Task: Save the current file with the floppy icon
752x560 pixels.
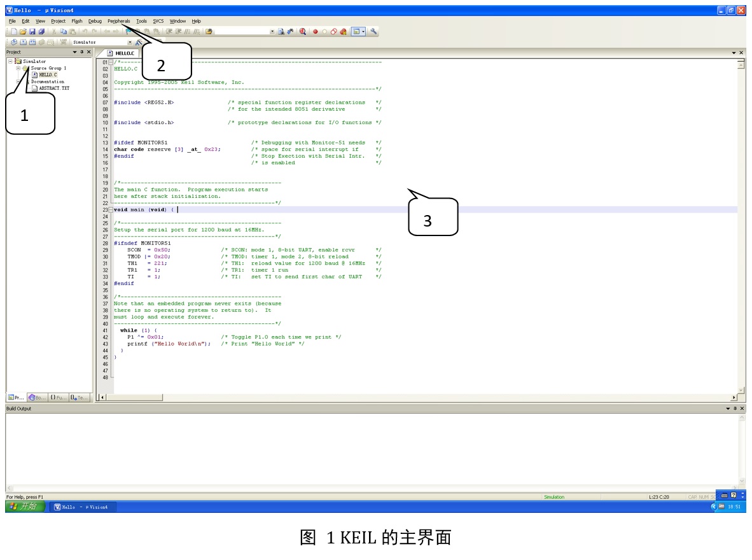Action: tap(32, 32)
